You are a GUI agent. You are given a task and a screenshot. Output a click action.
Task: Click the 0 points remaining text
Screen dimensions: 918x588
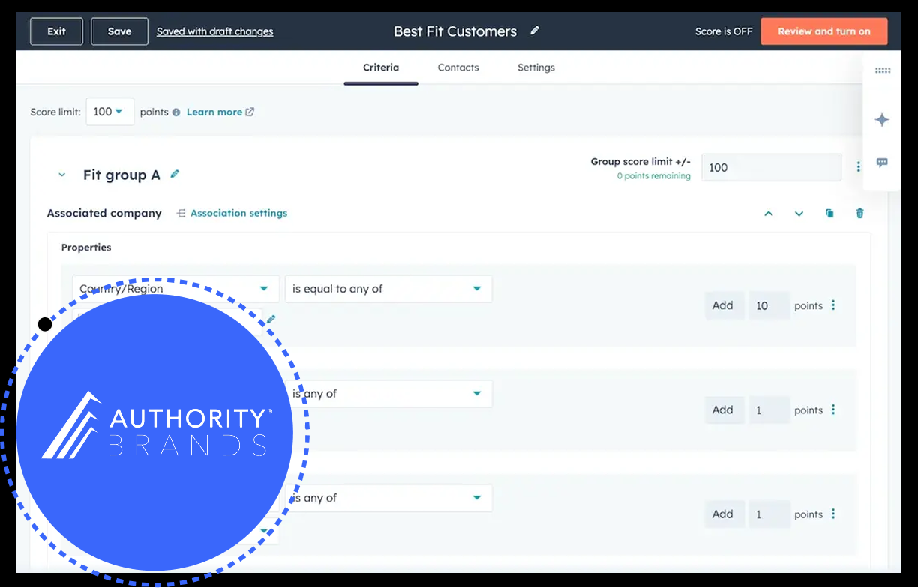tap(653, 176)
